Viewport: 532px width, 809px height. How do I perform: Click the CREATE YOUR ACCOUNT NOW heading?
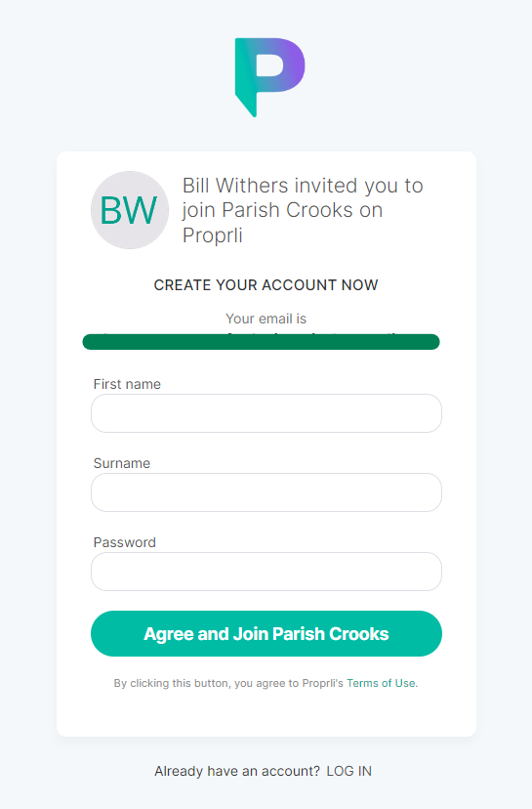click(266, 284)
